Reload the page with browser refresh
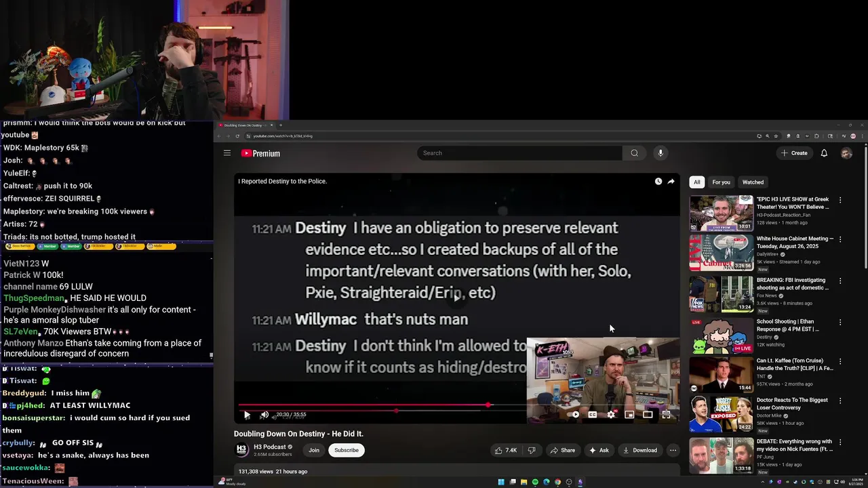 237,136
